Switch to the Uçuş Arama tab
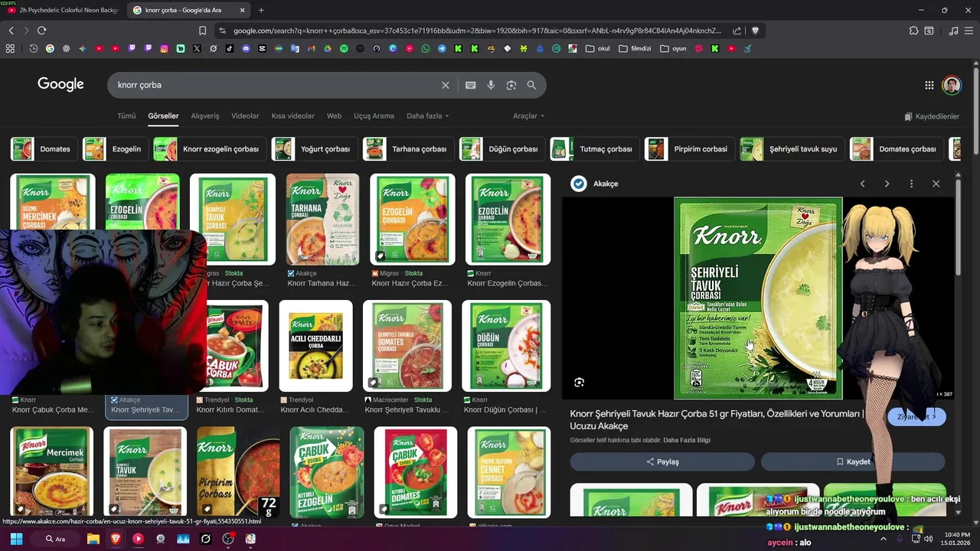This screenshot has height=551, width=980. coord(374,116)
